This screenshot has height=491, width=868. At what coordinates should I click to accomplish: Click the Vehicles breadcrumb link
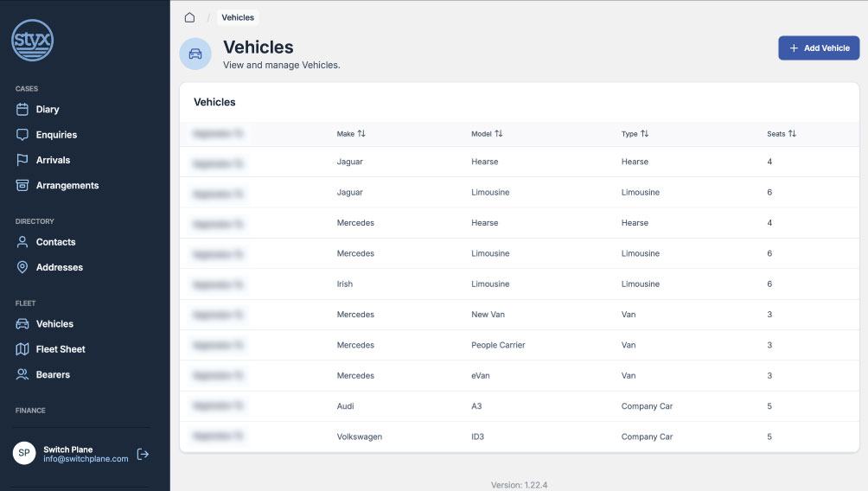[x=238, y=17]
